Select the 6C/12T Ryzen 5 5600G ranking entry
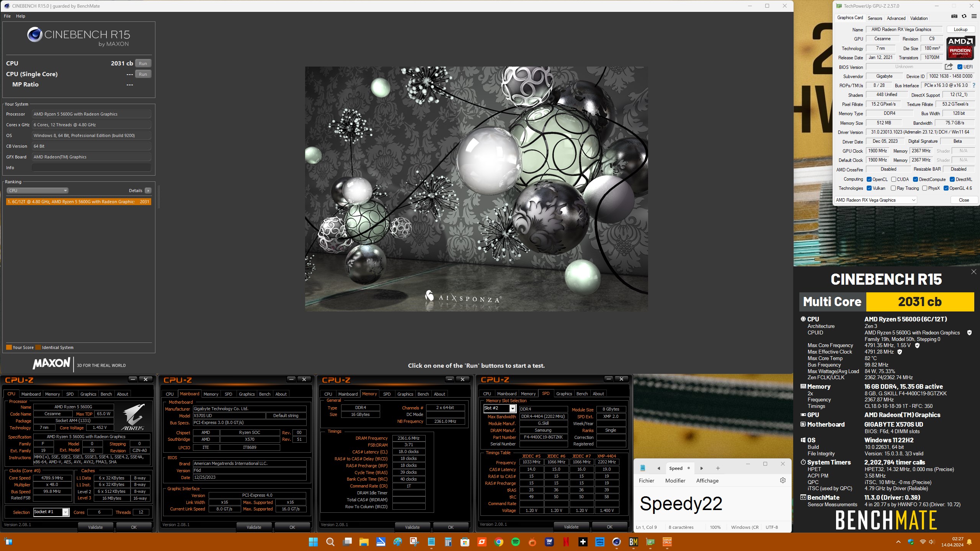Screen dimensions: 980x551 click(78, 202)
